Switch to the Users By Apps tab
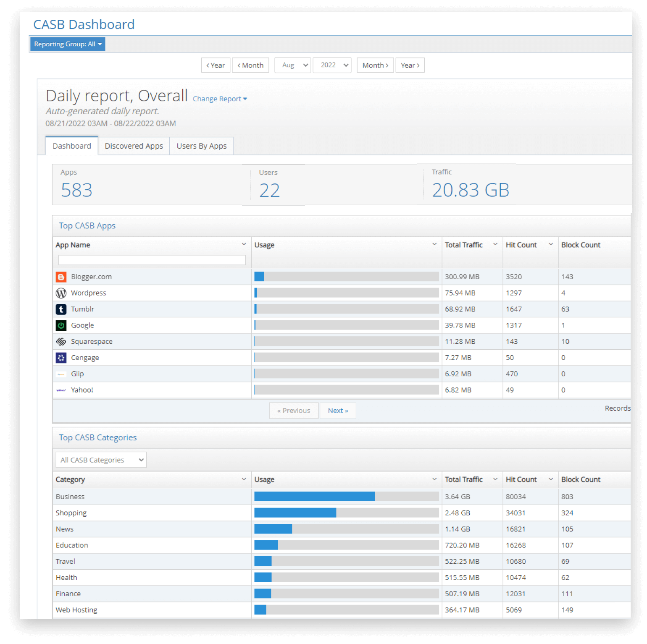Screen dimensions: 647x644 [202, 146]
